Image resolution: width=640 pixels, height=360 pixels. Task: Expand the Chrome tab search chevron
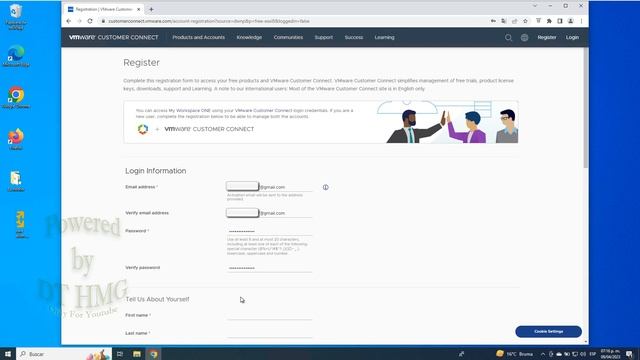(x=535, y=6)
